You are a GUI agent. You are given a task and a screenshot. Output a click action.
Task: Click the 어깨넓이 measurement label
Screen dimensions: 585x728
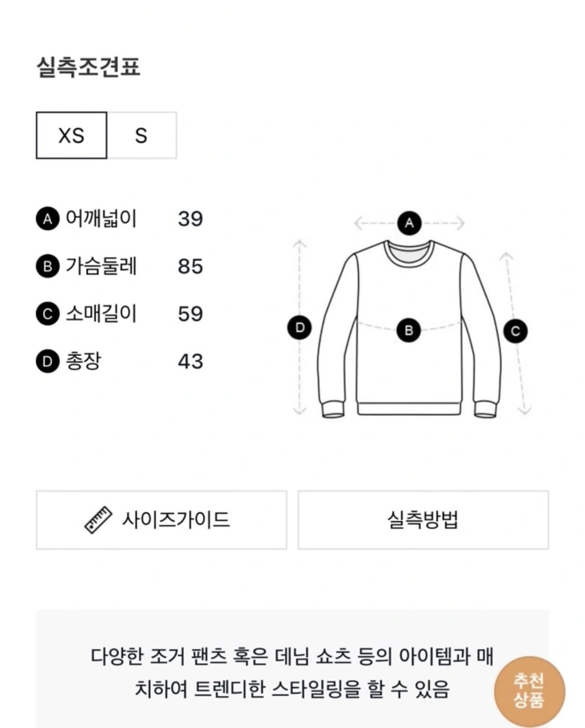(101, 220)
